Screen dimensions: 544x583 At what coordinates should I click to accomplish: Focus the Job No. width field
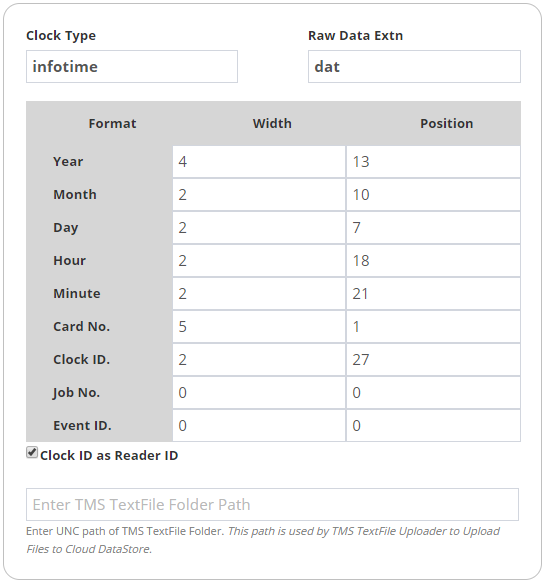(259, 393)
